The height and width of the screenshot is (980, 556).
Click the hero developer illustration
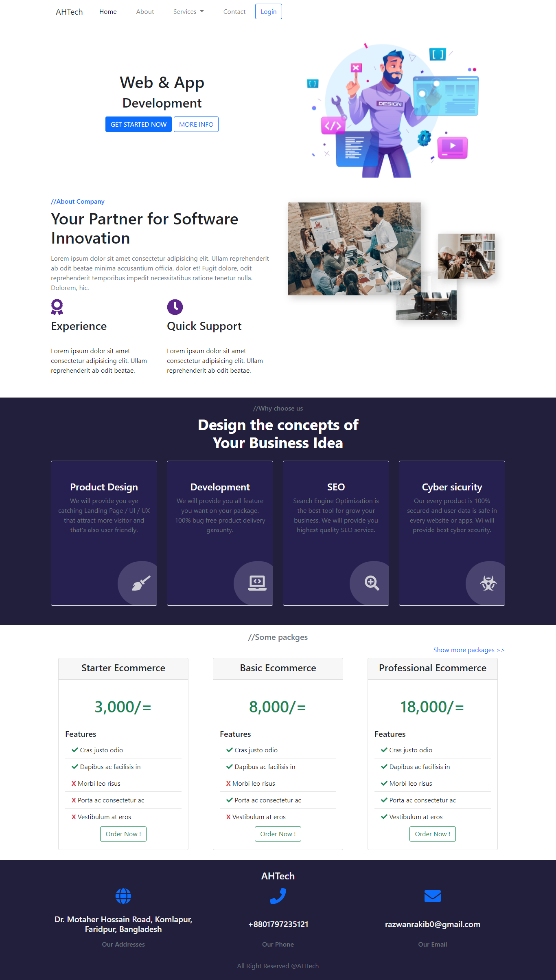pos(394,110)
